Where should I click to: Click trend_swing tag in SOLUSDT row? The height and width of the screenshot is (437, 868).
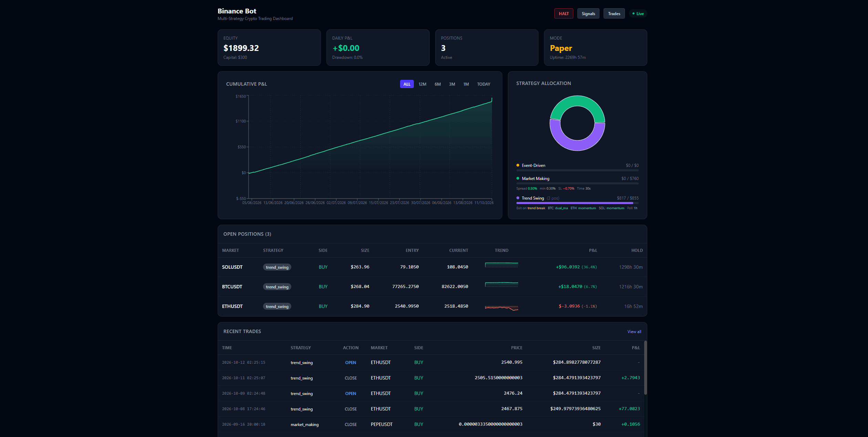point(277,267)
